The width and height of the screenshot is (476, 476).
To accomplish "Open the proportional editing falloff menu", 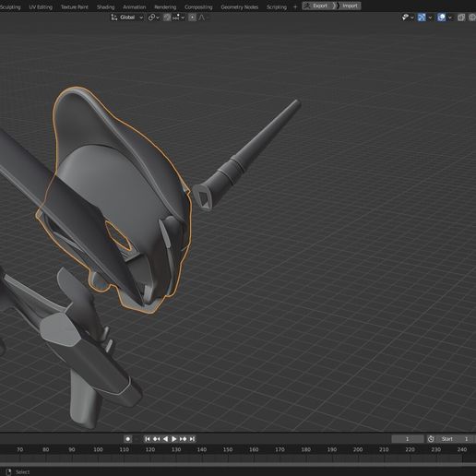I will coord(202,18).
